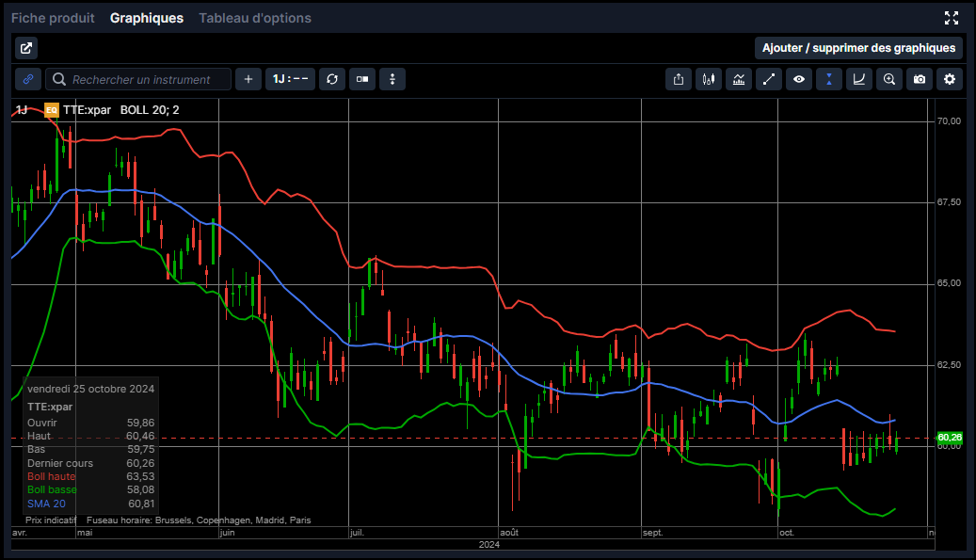Open the Tableau d'options tab
The height and width of the screenshot is (560, 976).
[x=255, y=18]
